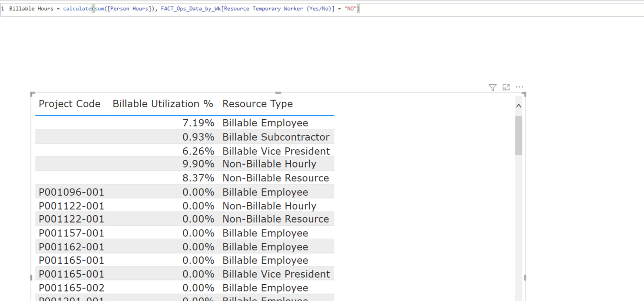Select P001165-001 in the Billable Employee row
Image resolution: width=644 pixels, height=301 pixels.
[x=71, y=260]
